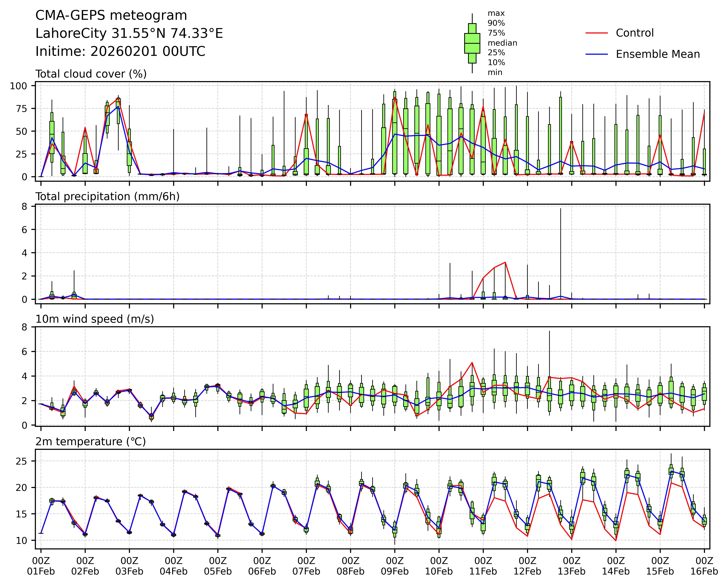Click the CMA-GEPS meteogram title
728x586 pixels.
click(x=111, y=15)
